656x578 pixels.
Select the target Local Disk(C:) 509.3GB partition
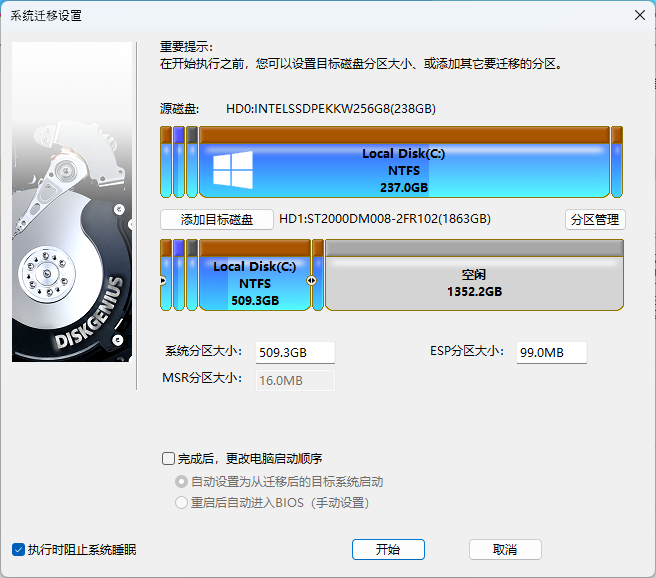(x=255, y=282)
